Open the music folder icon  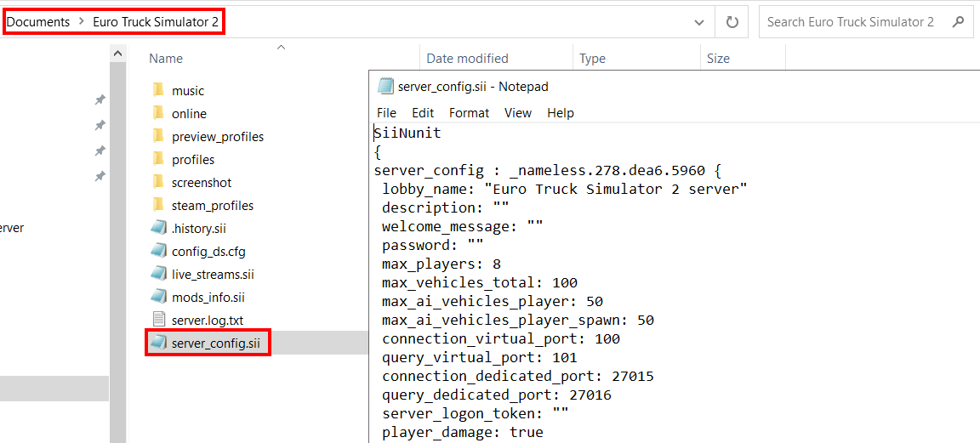[x=158, y=91]
